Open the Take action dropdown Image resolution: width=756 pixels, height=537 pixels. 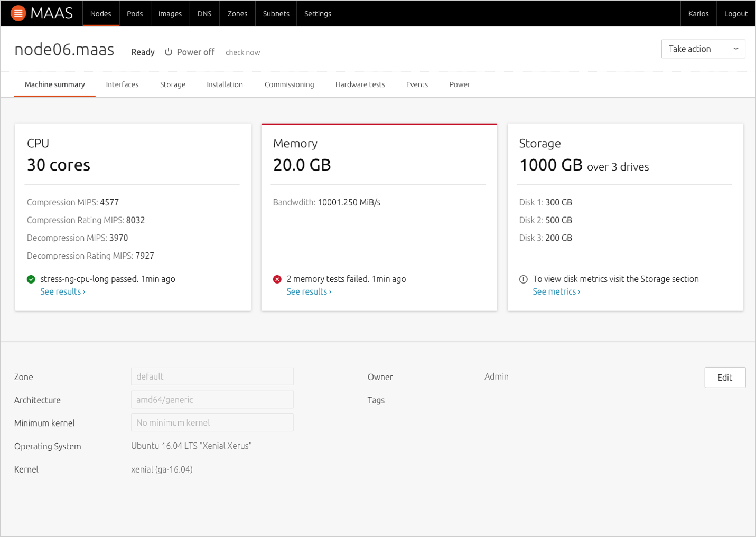pos(703,49)
